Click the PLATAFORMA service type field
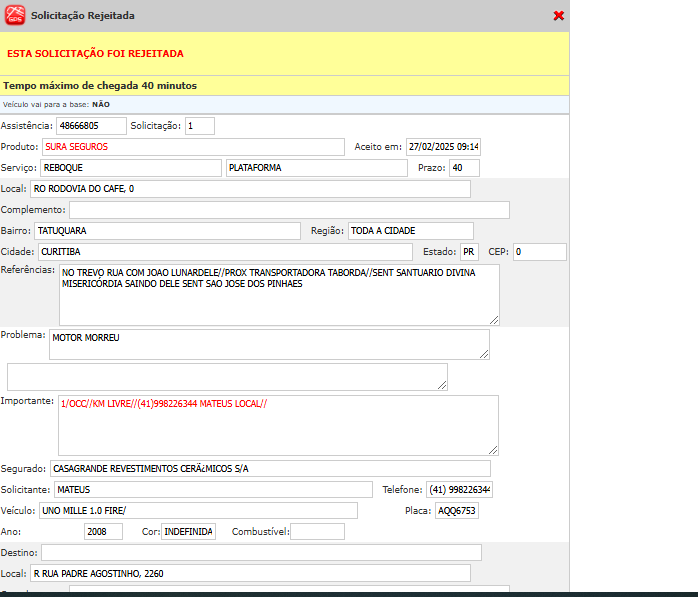698x597 pixels. click(x=316, y=168)
